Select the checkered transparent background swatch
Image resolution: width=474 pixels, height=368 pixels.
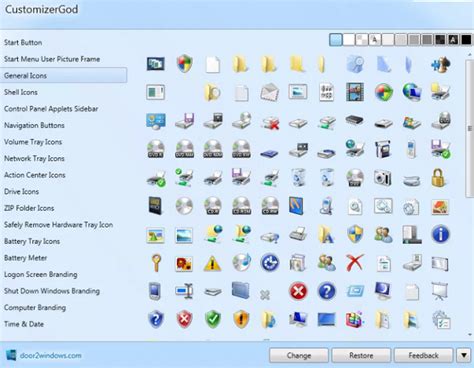click(x=362, y=40)
